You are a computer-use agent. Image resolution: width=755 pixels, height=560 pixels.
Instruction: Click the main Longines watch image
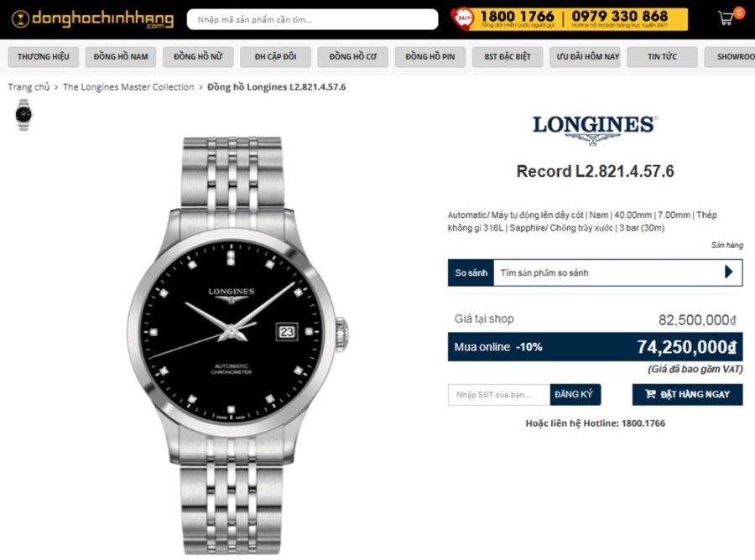click(x=237, y=346)
